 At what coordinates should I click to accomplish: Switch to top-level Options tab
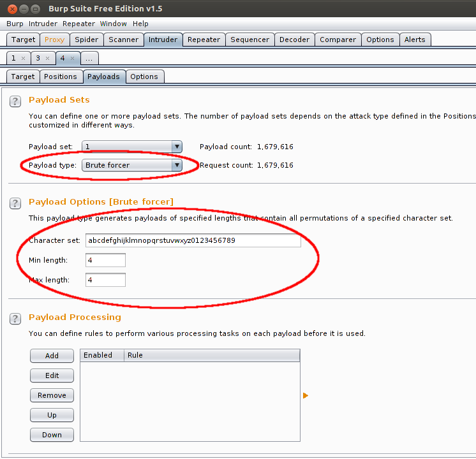380,40
